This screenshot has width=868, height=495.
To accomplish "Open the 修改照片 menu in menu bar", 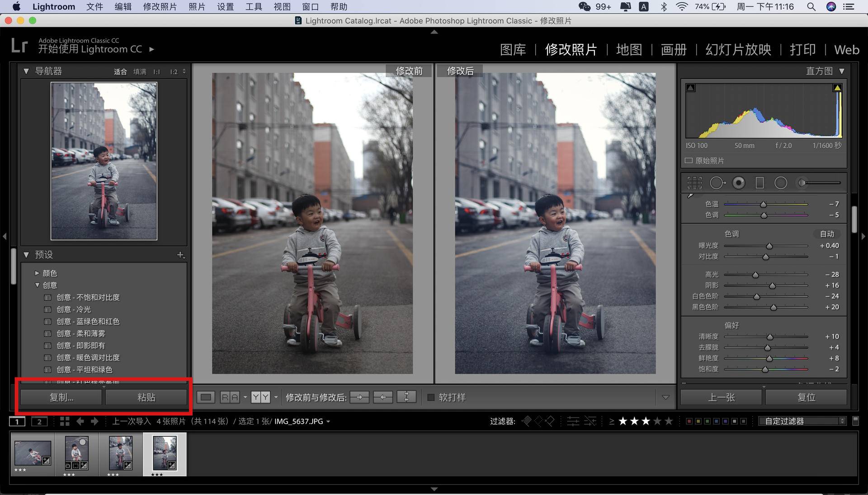I will coord(160,7).
